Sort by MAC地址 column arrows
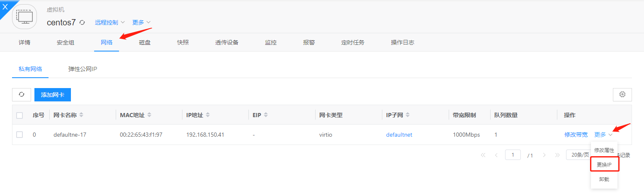644x194 pixels. coord(149,115)
